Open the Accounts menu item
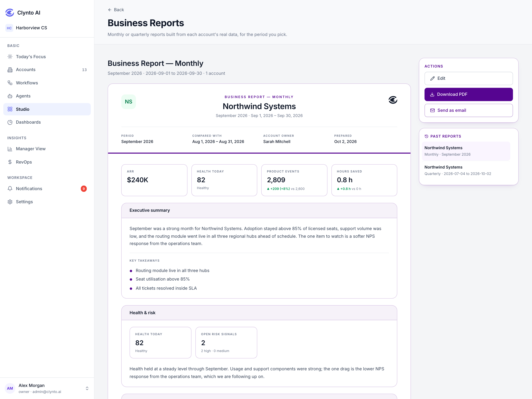Image resolution: width=532 pixels, height=399 pixels. (x=47, y=70)
